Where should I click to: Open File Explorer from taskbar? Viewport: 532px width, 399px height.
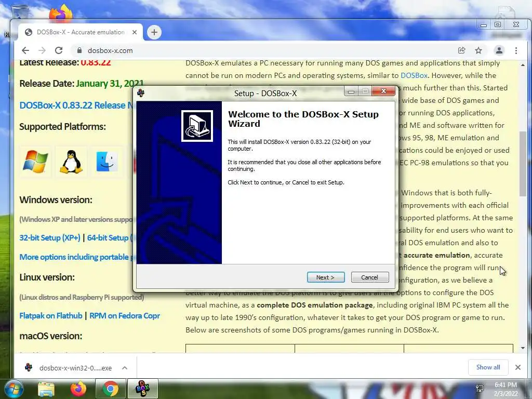point(46,389)
